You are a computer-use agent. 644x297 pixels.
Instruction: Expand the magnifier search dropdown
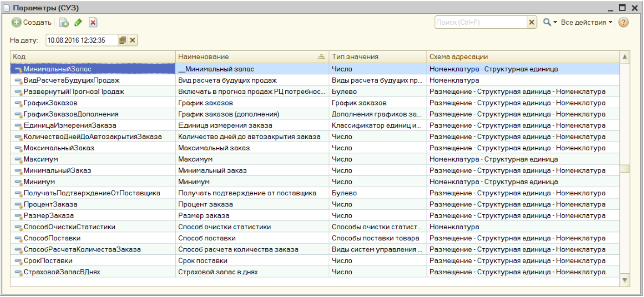pyautogui.click(x=550, y=22)
